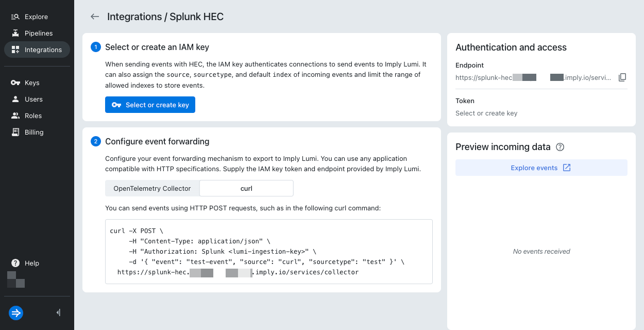Select Integrations in the sidebar

click(37, 50)
